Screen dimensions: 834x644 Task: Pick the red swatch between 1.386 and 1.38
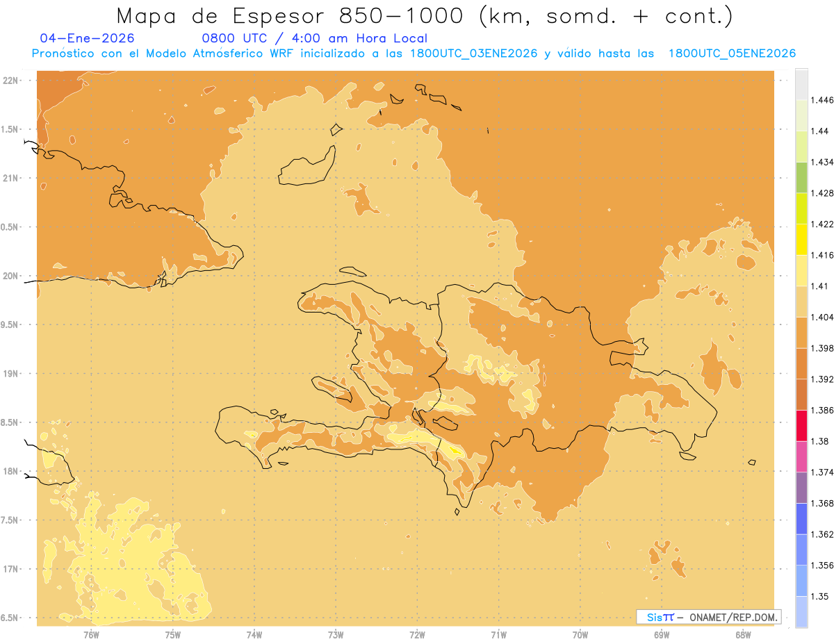pos(801,425)
